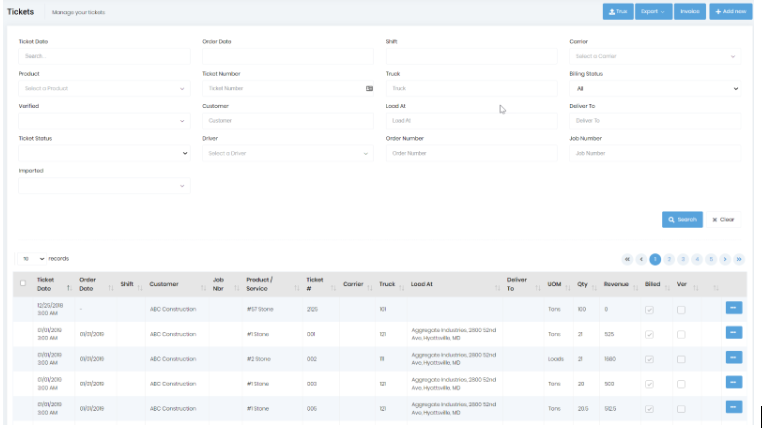Open the action menu for ticket 001
763x433 pixels.
(733, 333)
